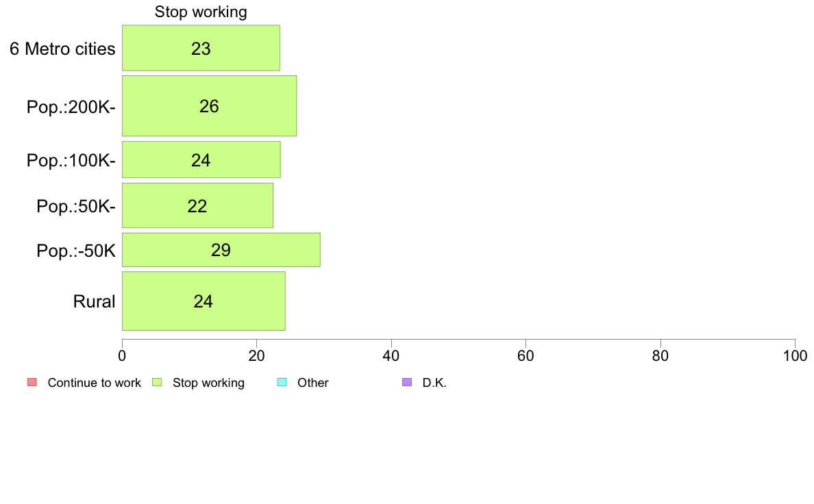Click the Stop working legend label

[208, 383]
